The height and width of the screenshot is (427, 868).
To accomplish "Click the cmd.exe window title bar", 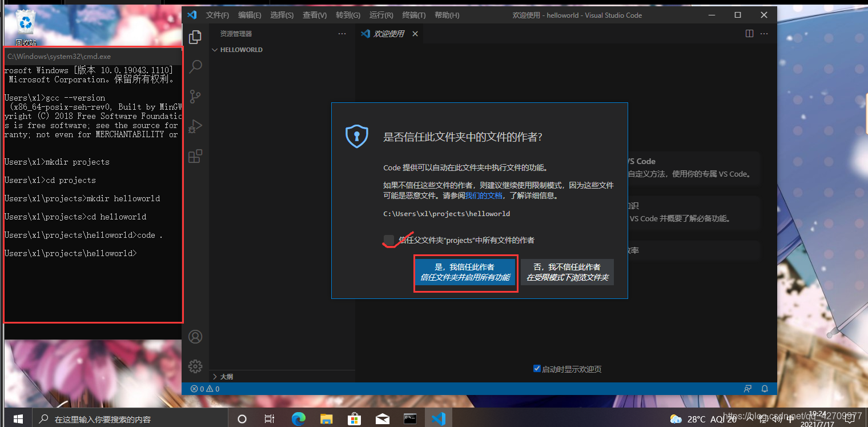I will point(93,57).
